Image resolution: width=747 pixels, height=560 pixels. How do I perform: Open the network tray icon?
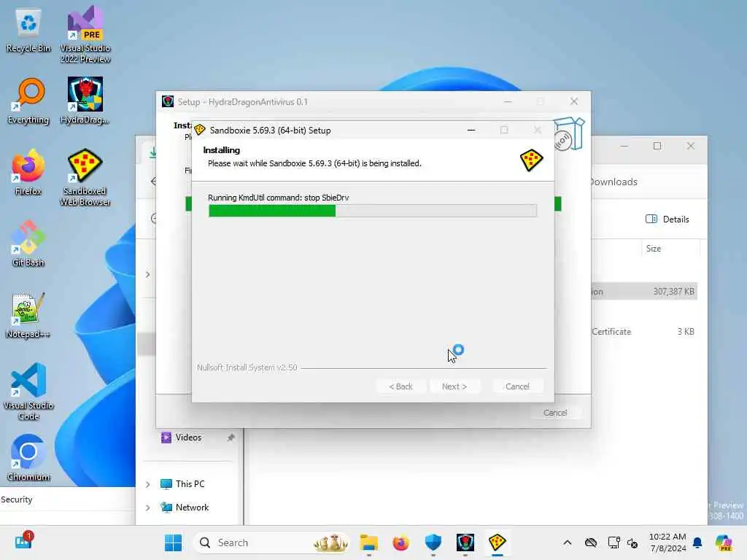(614, 542)
